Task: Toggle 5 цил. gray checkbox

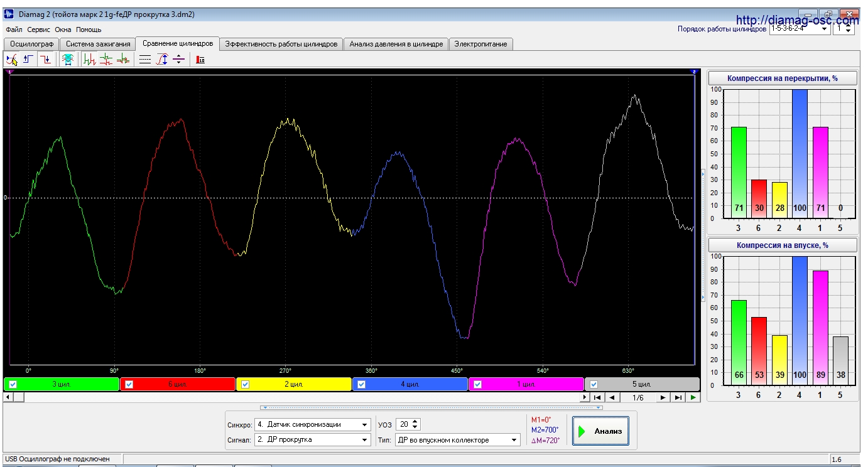Action: tap(594, 384)
